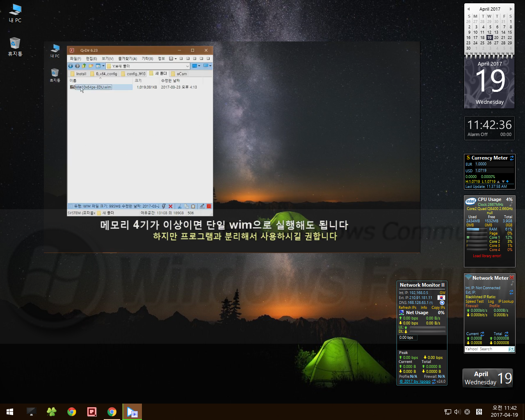Click the RAM usage bar in CPU Usage gadget

pos(476,229)
